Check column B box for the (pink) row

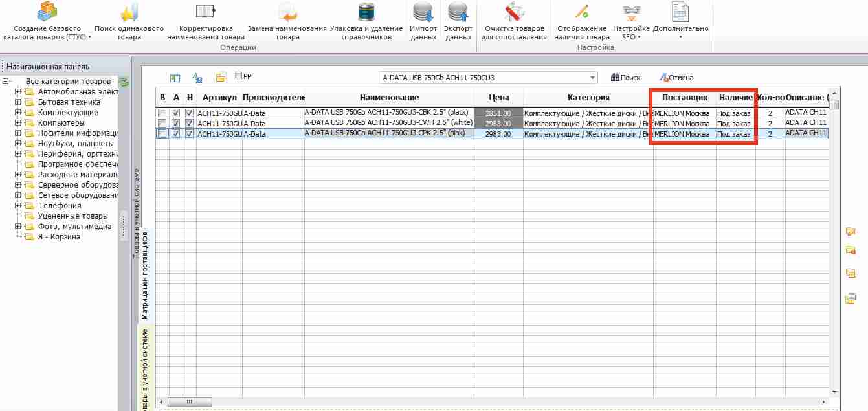[x=162, y=134]
